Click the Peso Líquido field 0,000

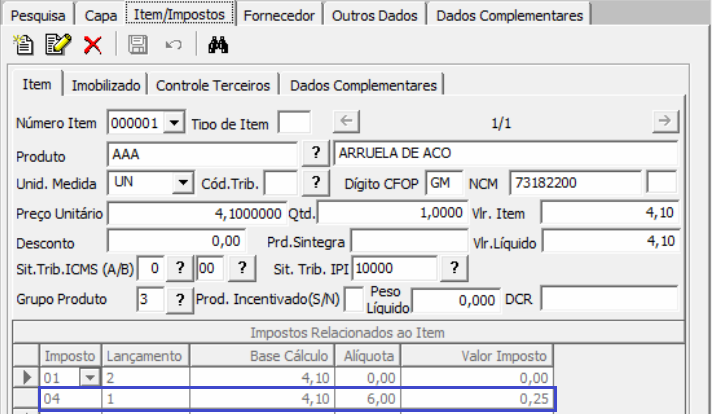tap(455, 301)
